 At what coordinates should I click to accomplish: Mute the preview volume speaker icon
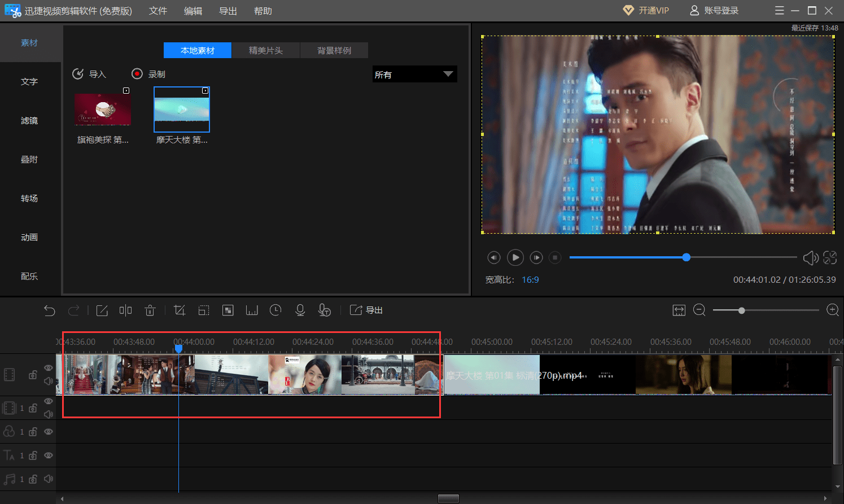pyautogui.click(x=811, y=258)
